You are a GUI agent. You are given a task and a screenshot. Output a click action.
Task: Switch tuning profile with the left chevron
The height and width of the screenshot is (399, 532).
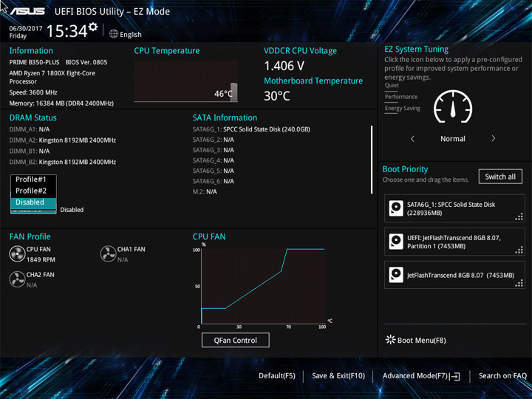tap(412, 138)
